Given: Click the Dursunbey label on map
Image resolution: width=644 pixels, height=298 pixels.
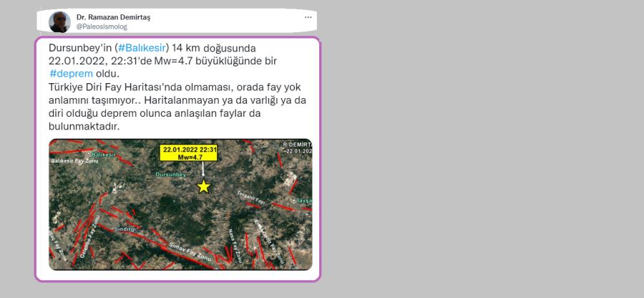Looking at the screenshot, I should click(x=171, y=175).
